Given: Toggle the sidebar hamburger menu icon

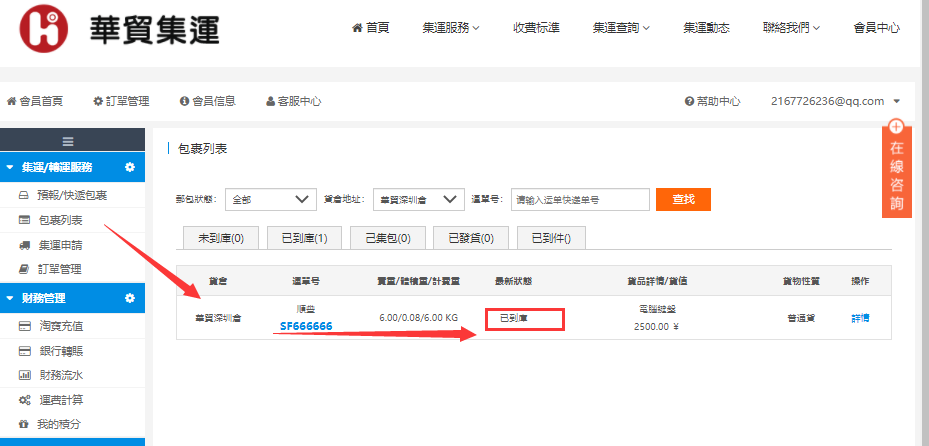Looking at the screenshot, I should (x=68, y=142).
